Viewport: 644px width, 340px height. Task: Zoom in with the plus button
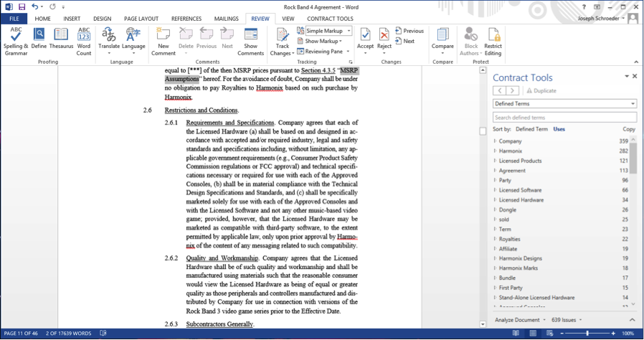pyautogui.click(x=613, y=334)
